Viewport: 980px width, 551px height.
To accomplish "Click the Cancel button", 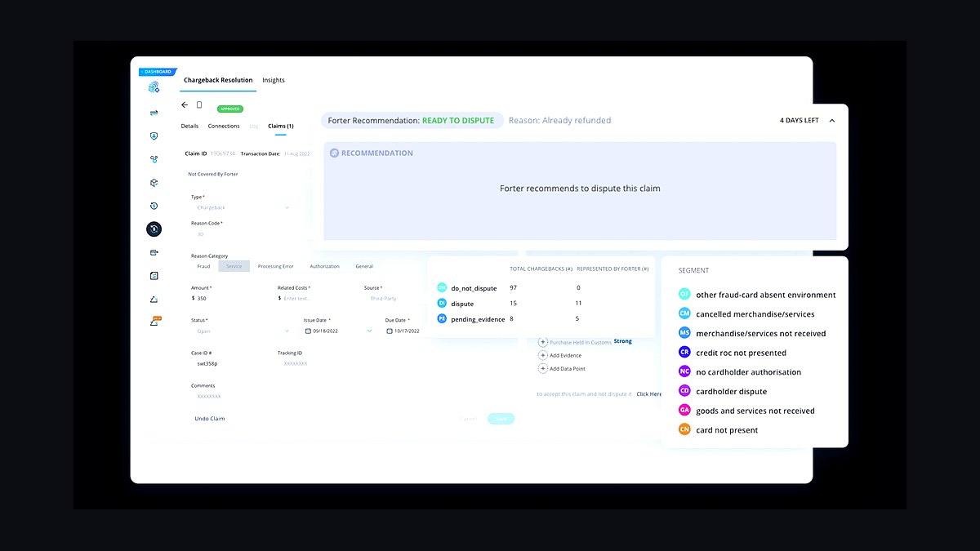I will (468, 419).
